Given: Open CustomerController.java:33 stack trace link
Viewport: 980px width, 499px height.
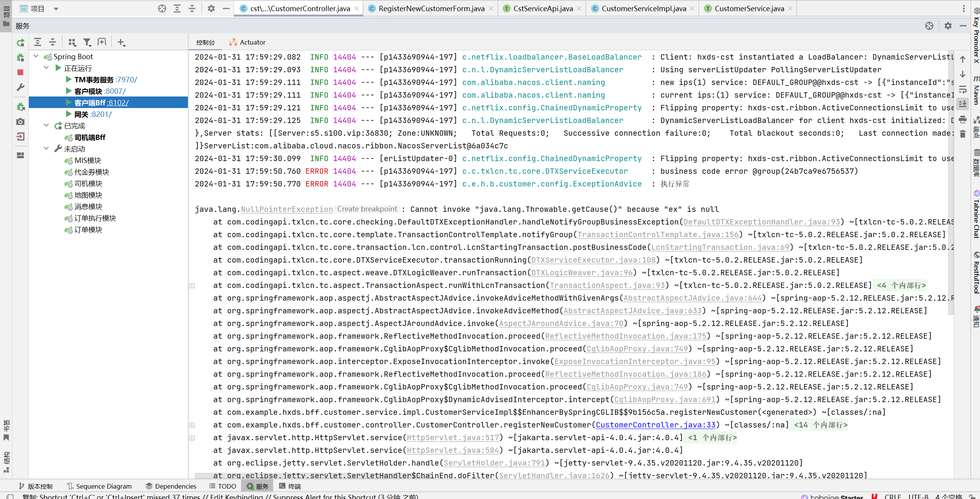Looking at the screenshot, I should pos(655,425).
